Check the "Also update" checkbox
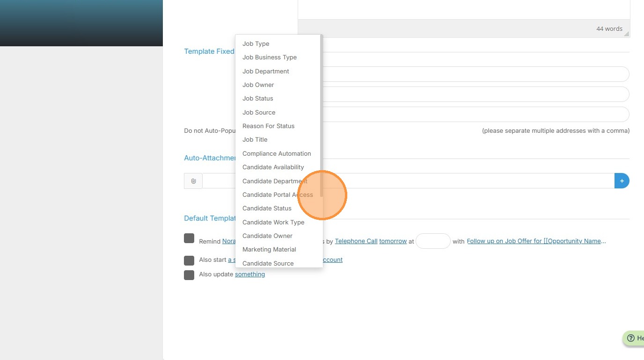 pos(189,275)
